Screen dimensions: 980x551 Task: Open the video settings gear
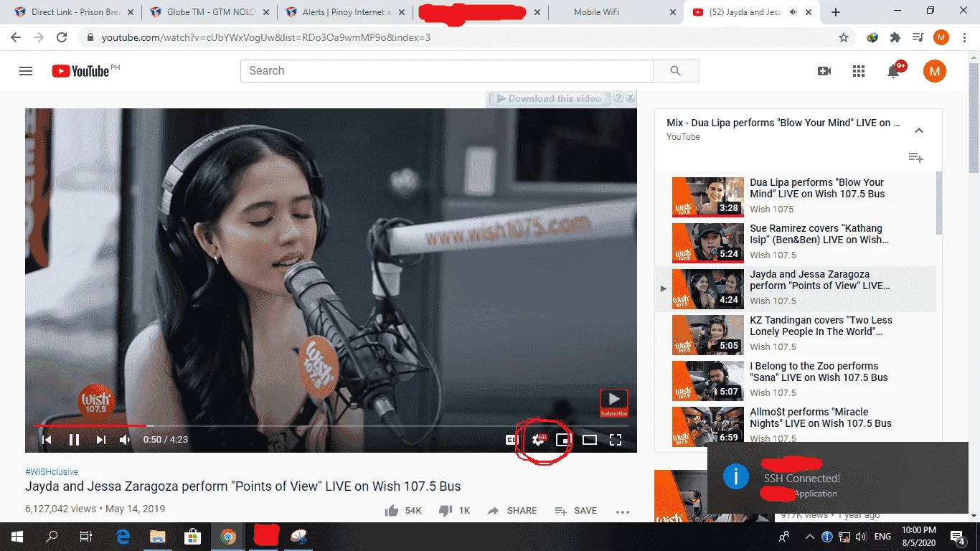[538, 440]
